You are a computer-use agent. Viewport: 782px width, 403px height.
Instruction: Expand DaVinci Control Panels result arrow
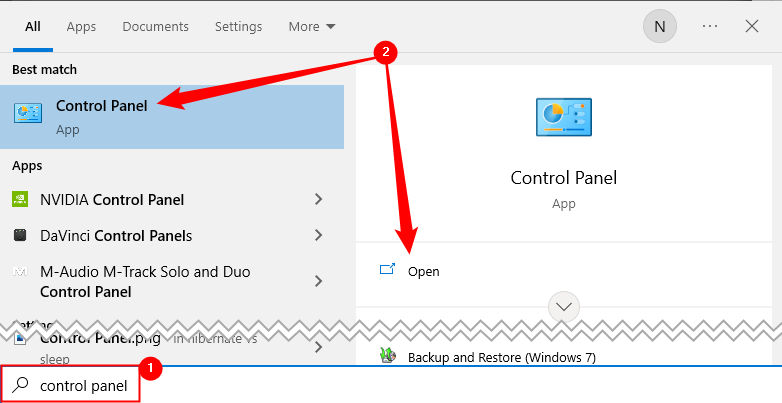pos(319,236)
